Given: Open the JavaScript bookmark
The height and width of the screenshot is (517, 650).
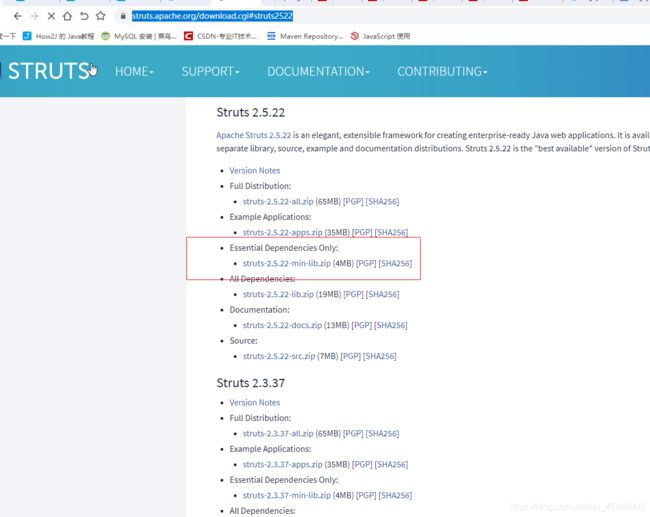Looking at the screenshot, I should [380, 36].
